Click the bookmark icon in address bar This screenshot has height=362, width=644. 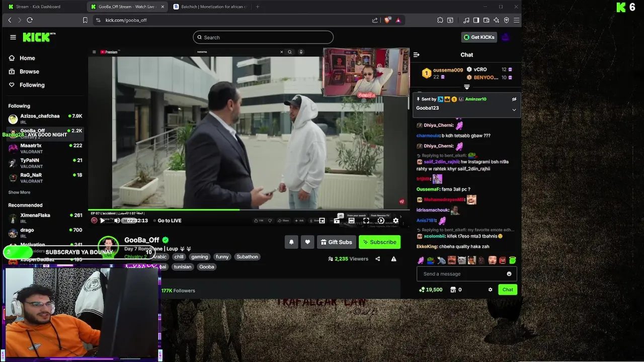point(85,20)
